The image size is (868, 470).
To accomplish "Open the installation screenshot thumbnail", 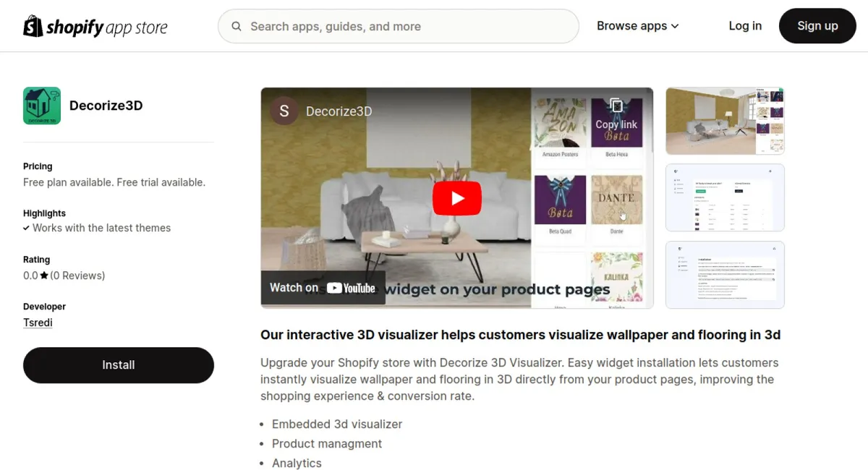I will coord(725,275).
